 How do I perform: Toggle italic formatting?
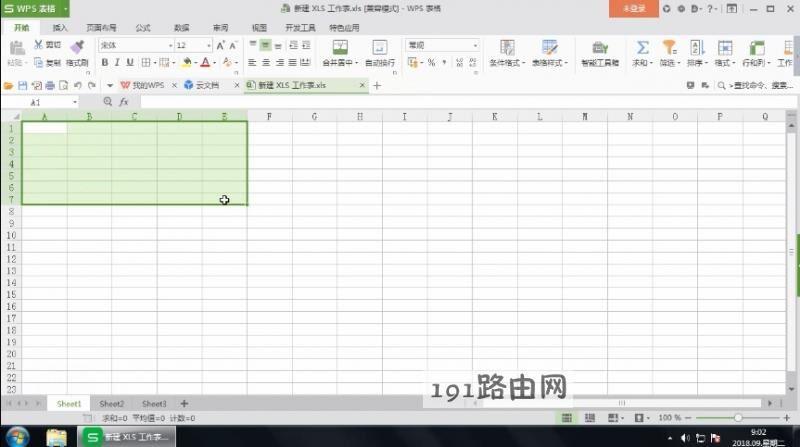(x=117, y=62)
